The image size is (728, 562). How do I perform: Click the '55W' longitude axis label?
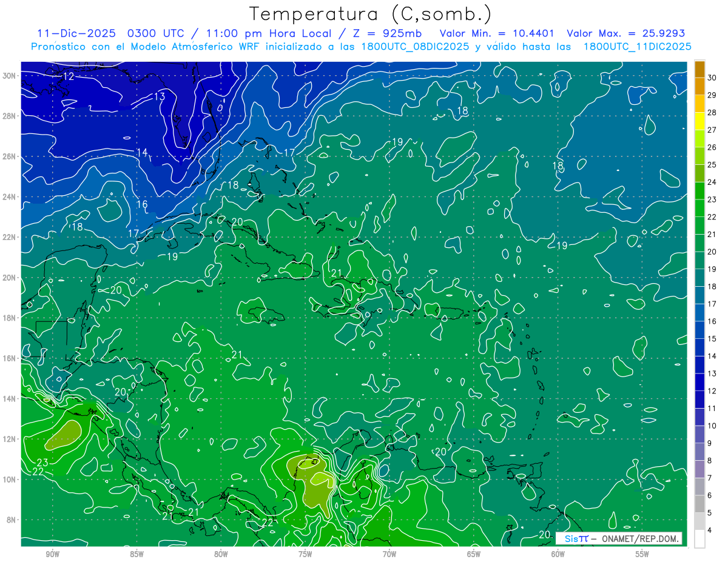click(x=642, y=554)
